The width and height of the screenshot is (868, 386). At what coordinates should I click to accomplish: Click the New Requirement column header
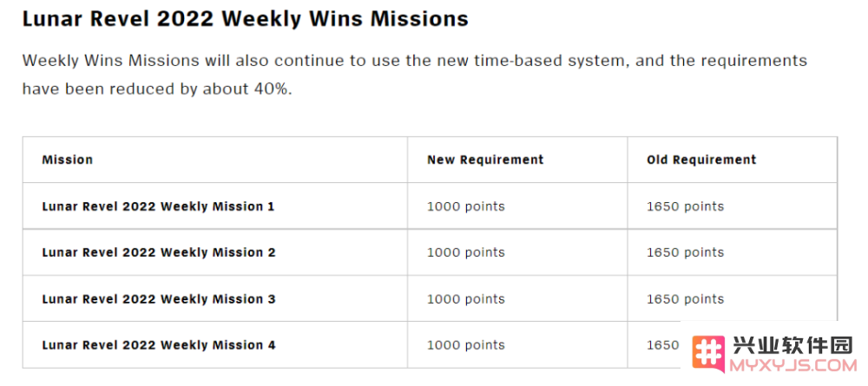[485, 160]
